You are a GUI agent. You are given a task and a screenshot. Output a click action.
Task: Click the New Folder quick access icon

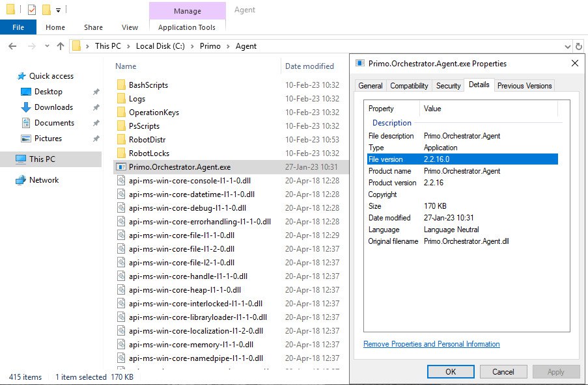(46, 10)
